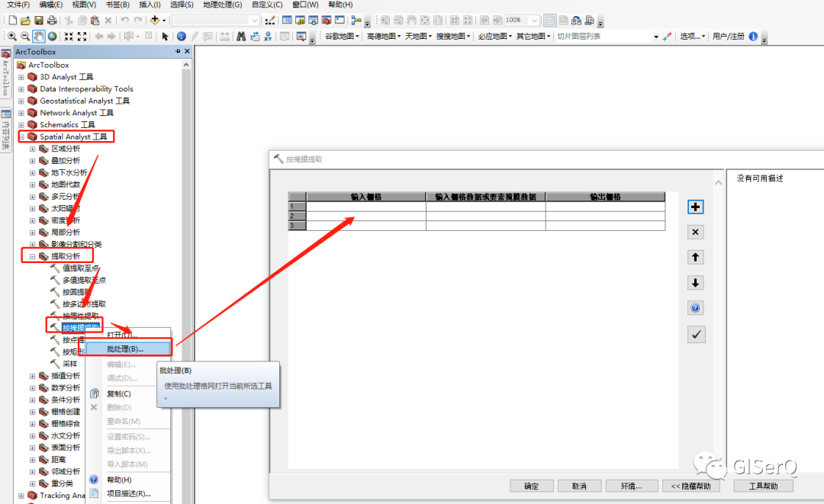Image resolution: width=824 pixels, height=504 pixels.
Task: Click the Add Data icon
Action: pos(155,21)
